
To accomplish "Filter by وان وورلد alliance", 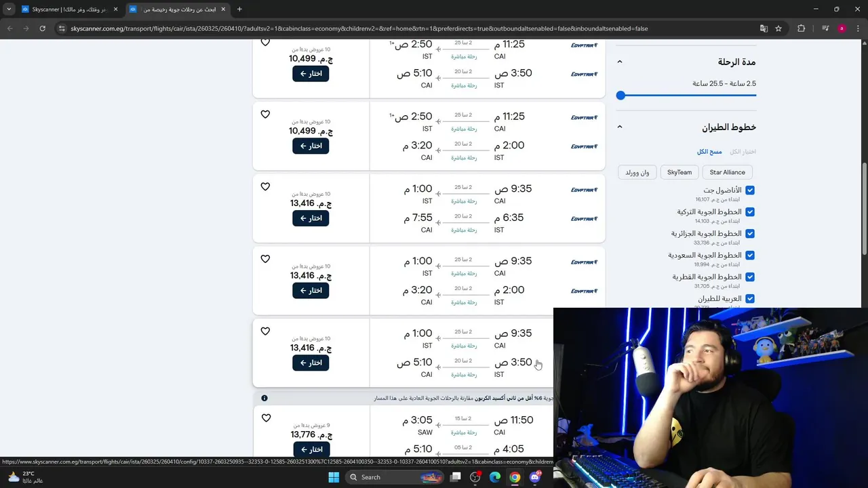I will point(637,172).
